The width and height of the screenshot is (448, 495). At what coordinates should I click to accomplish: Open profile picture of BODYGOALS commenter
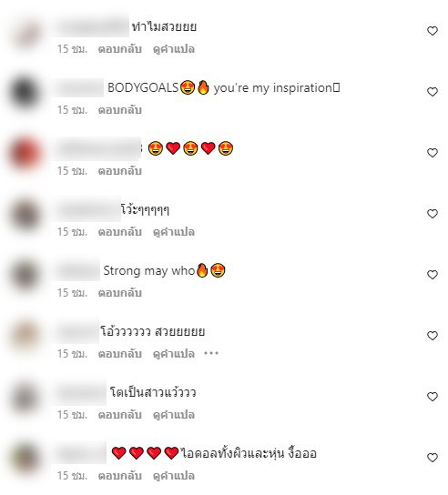tap(25, 93)
